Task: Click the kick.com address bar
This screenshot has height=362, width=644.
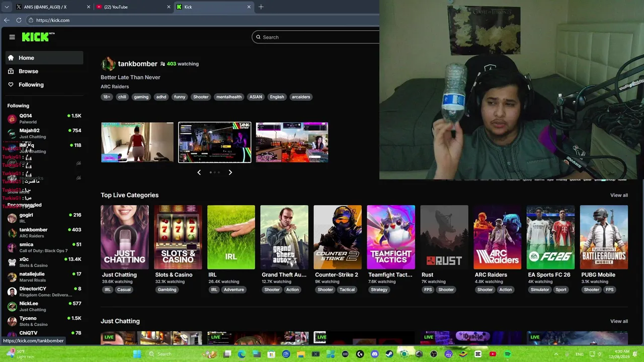Action: coord(201,20)
